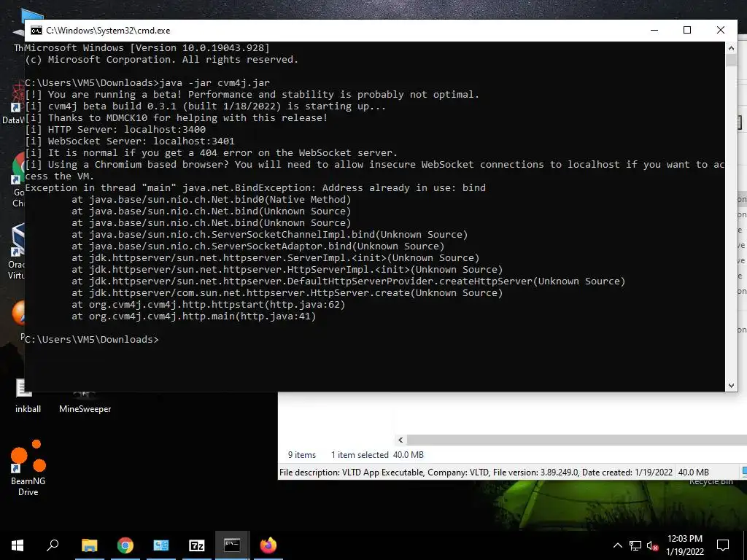Click the cmd.exe title bar text
This screenshot has height=560, width=747.
[108, 31]
